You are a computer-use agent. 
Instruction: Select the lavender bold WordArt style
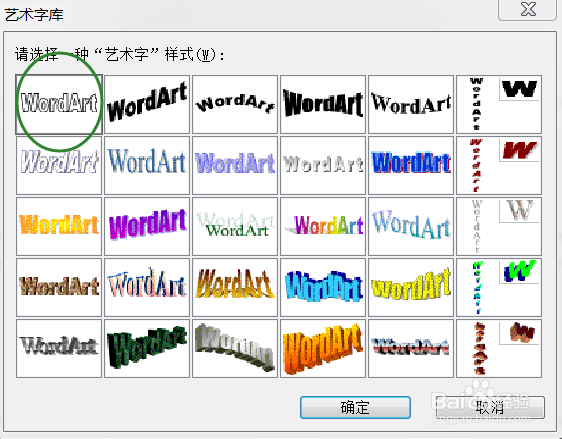[235, 165]
